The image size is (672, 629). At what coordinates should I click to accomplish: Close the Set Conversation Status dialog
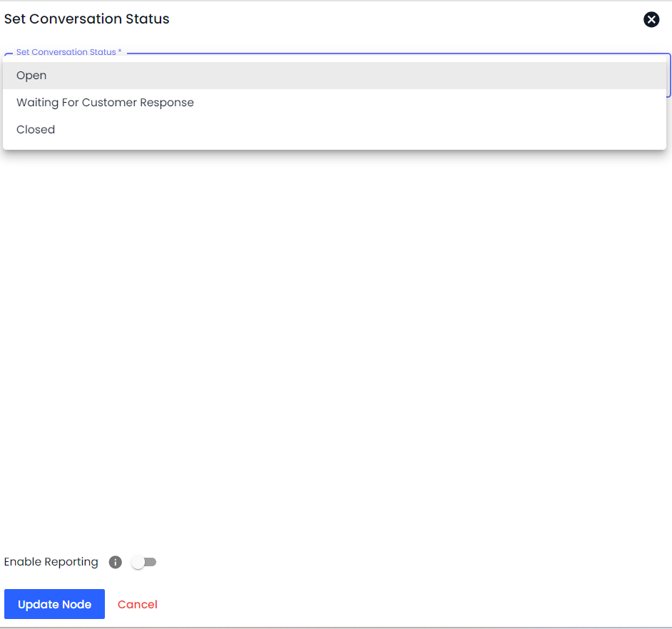[x=651, y=20]
